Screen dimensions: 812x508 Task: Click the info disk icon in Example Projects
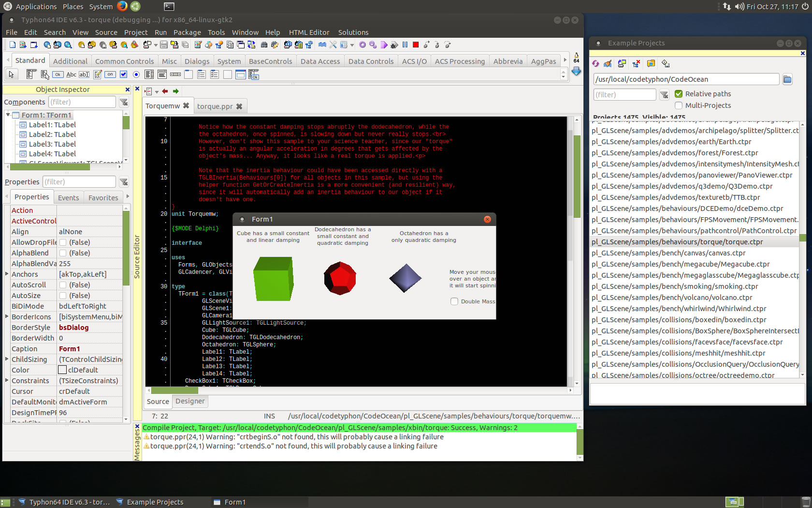click(666, 63)
